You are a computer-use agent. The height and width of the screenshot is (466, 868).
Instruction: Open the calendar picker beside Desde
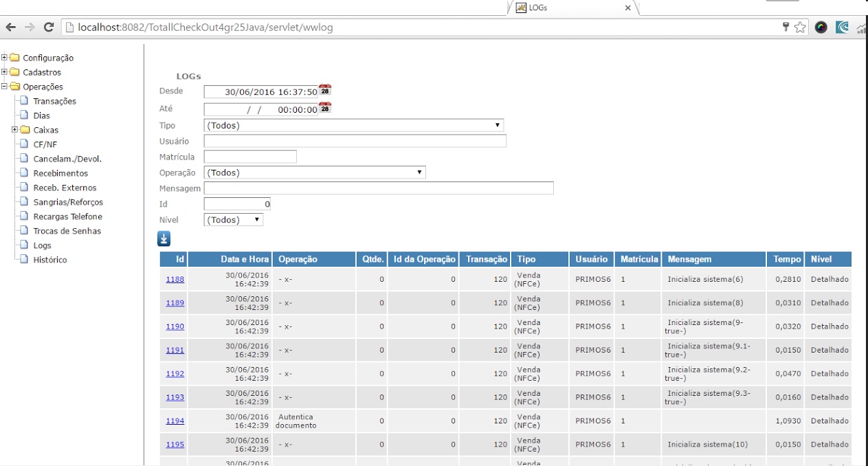pyautogui.click(x=325, y=91)
